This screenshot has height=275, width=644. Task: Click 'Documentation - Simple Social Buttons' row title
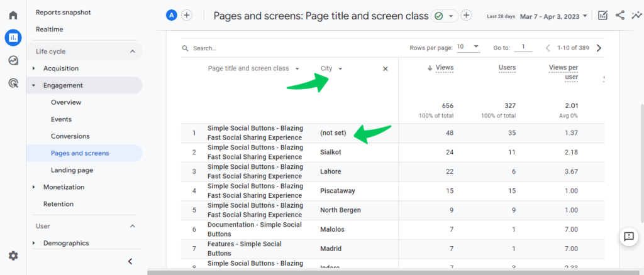[x=255, y=230]
